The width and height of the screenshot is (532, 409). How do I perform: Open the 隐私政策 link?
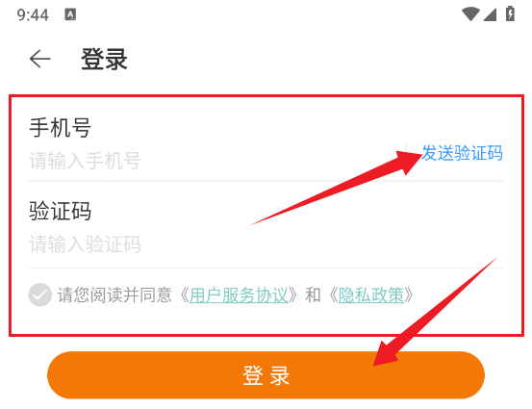(371, 294)
